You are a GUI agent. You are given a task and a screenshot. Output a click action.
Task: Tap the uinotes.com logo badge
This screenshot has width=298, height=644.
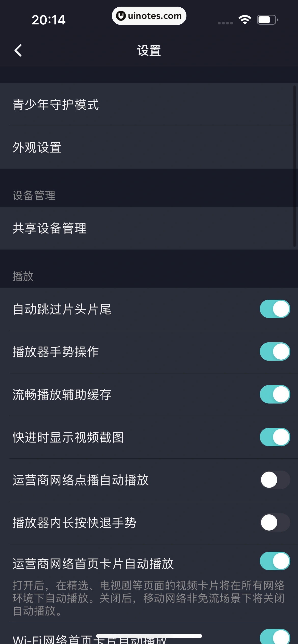coord(149,16)
